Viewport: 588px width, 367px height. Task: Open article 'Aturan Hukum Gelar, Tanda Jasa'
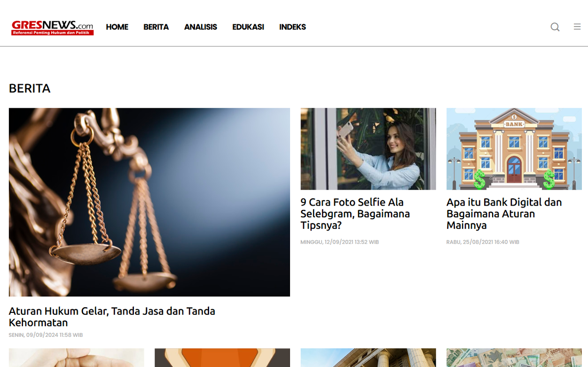pyautogui.click(x=112, y=317)
